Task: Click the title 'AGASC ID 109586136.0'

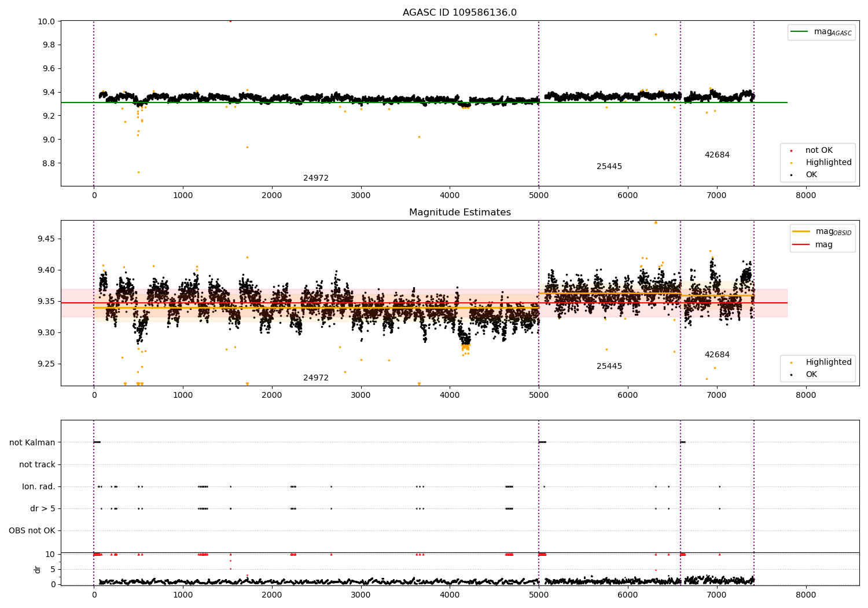Action: click(459, 13)
